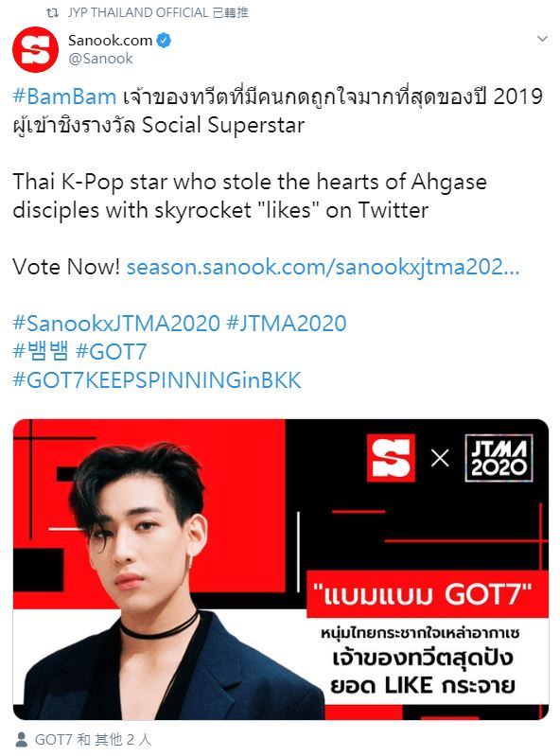Expand the tweet options chevron menu
Viewport: 560px width, 756px height.
point(542,39)
